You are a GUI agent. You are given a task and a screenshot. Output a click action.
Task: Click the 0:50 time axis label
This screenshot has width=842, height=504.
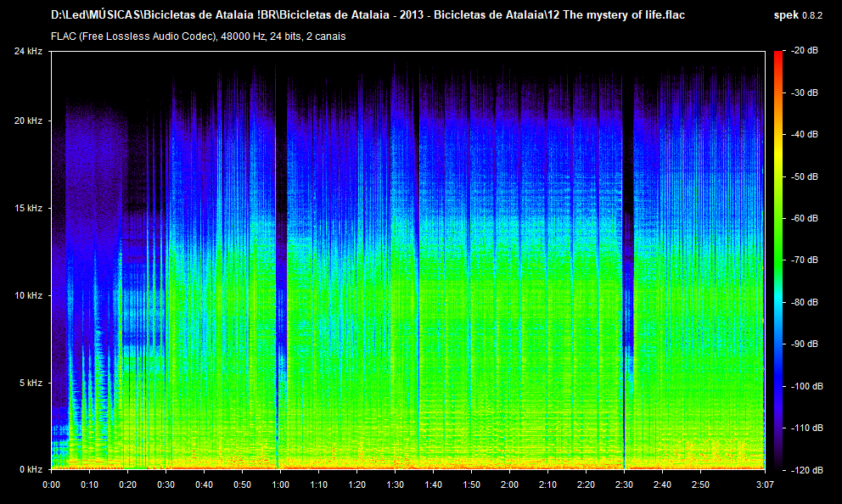[x=242, y=484]
